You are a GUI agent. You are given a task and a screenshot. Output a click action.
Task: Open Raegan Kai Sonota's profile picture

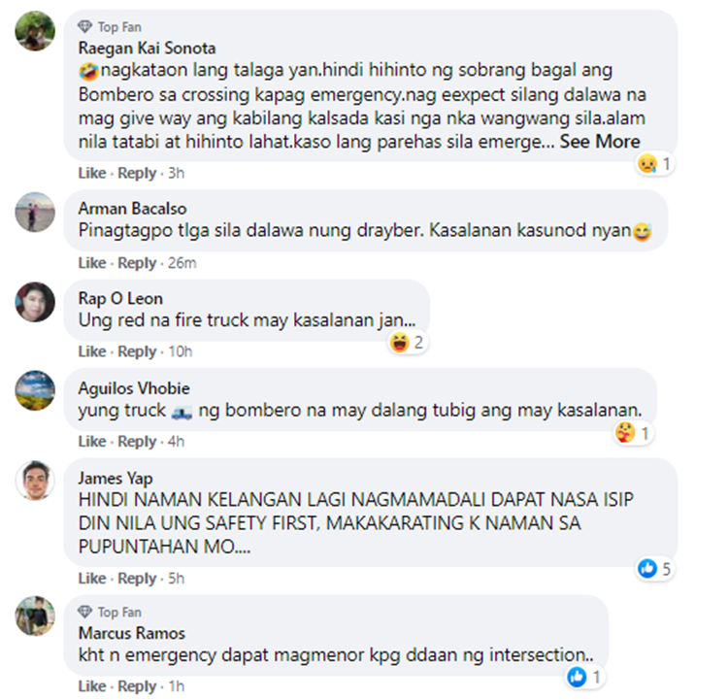pos(35,31)
